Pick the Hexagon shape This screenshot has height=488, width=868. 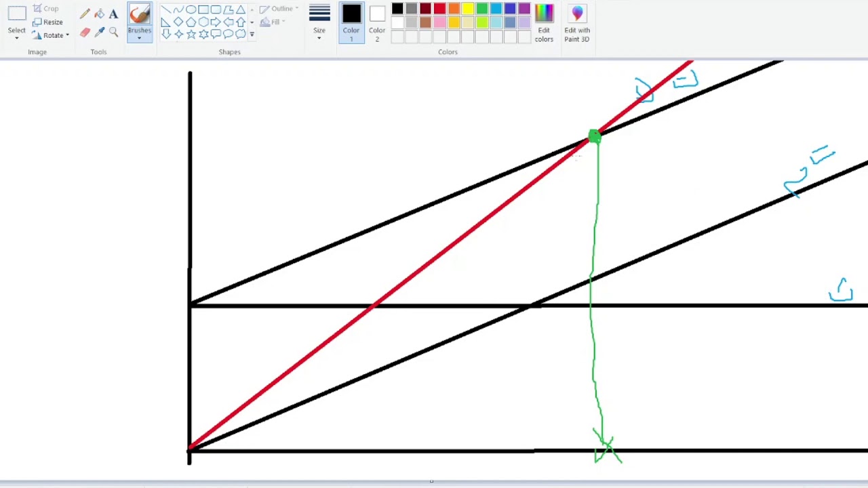[203, 22]
